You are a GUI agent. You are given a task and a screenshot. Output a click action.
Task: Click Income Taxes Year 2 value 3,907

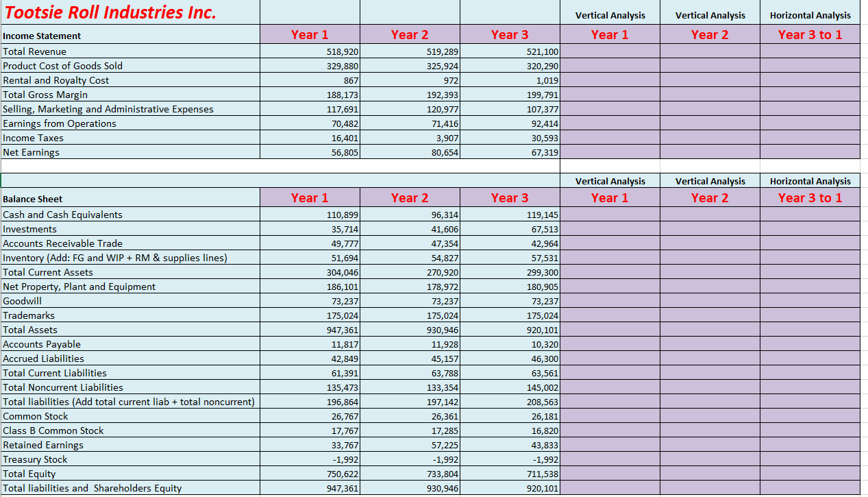pyautogui.click(x=410, y=138)
